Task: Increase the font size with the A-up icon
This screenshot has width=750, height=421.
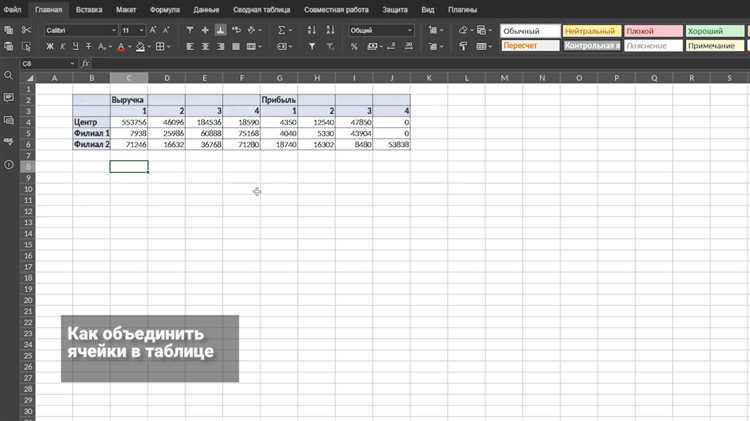Action: point(153,30)
